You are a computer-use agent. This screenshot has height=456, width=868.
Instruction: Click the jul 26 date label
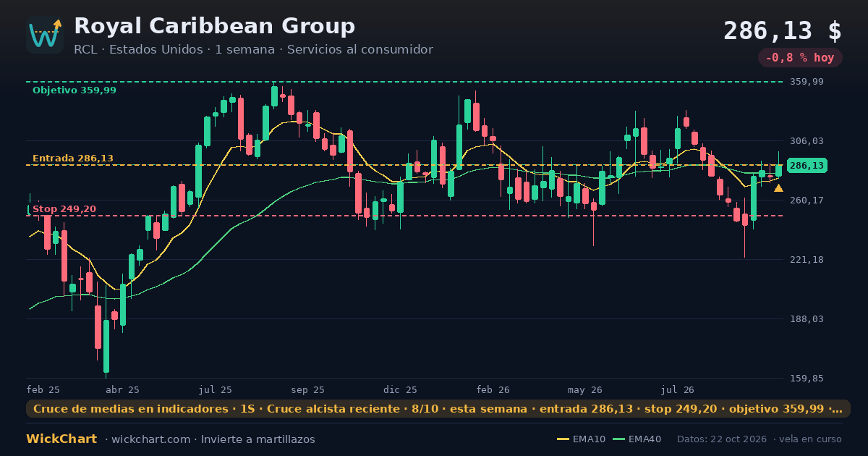[678, 389]
